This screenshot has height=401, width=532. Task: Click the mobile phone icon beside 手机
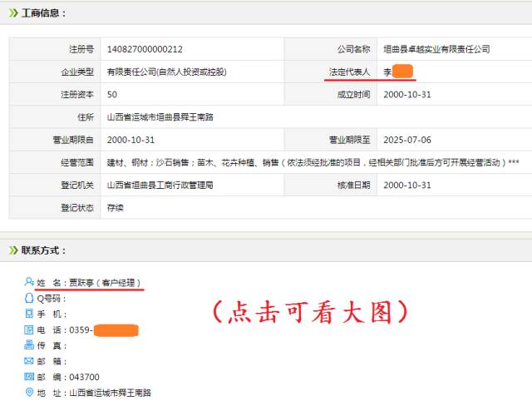coord(30,314)
